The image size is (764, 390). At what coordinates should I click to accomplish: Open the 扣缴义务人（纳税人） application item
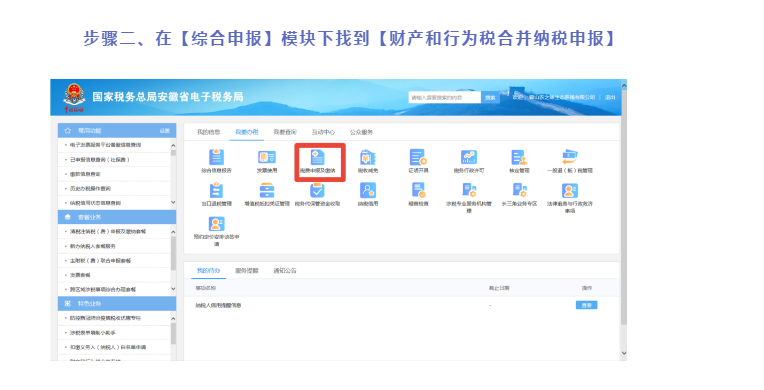point(108,347)
